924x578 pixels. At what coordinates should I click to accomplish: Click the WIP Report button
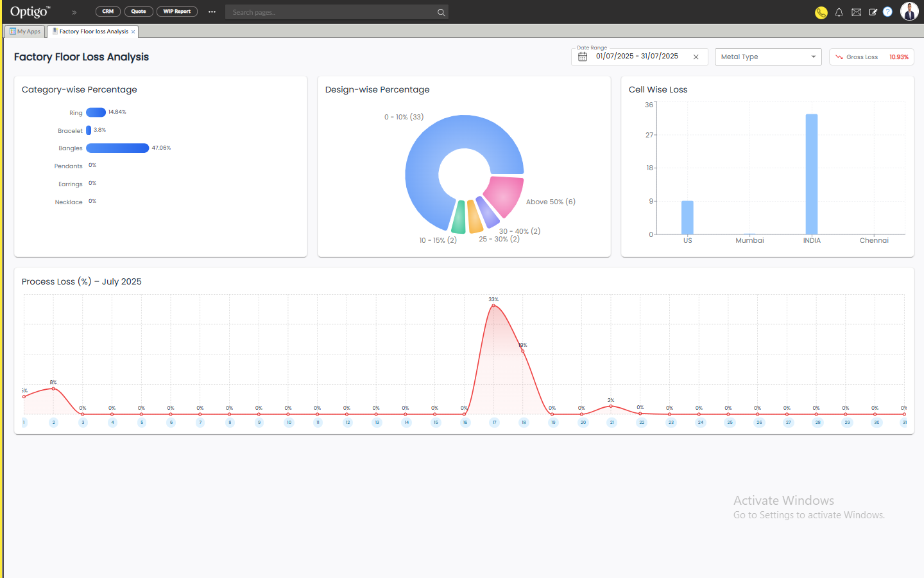pyautogui.click(x=176, y=12)
